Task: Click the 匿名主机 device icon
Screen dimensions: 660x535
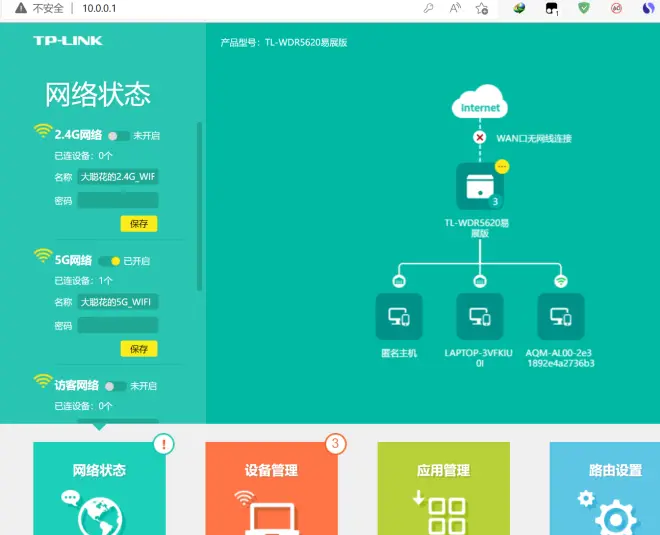Action: pos(399,317)
